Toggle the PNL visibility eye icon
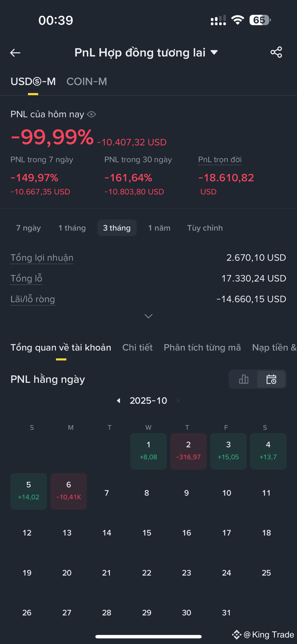 [91, 114]
